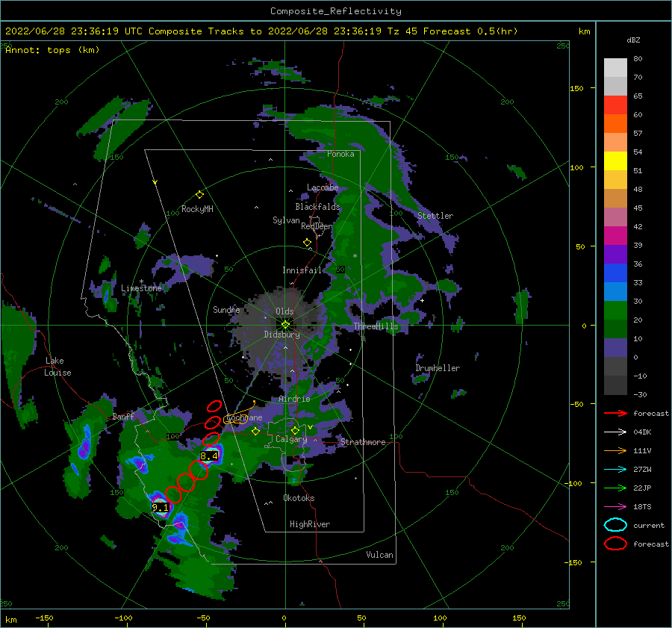Click the violet 36-39 dBZ swatch

tap(615, 254)
